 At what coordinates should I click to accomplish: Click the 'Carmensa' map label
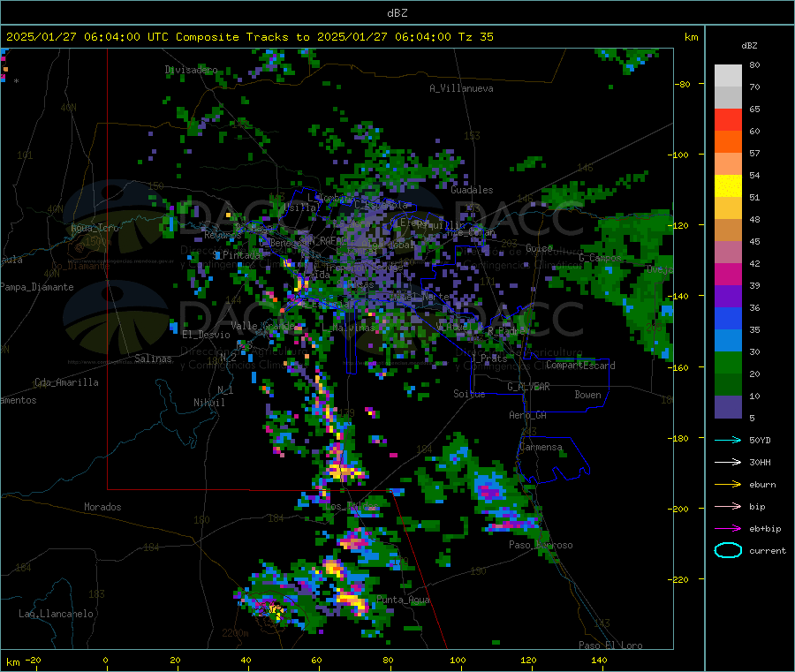541,447
